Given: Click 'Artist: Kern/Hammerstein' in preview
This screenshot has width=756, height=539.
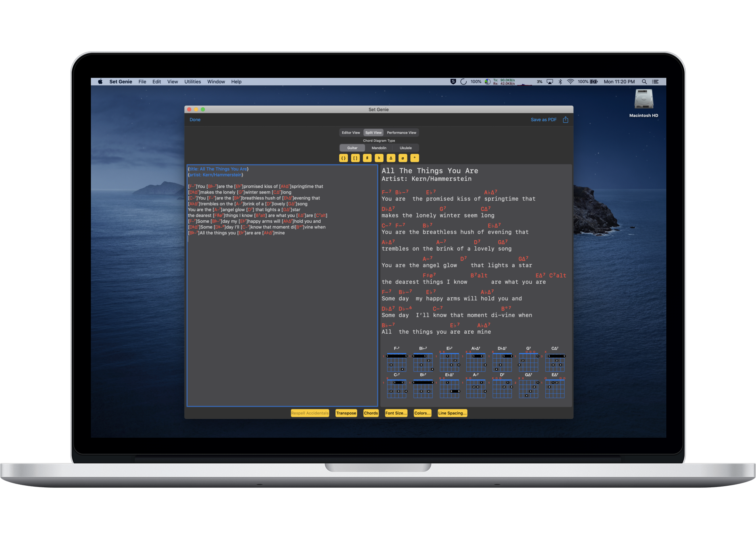Looking at the screenshot, I should point(427,179).
